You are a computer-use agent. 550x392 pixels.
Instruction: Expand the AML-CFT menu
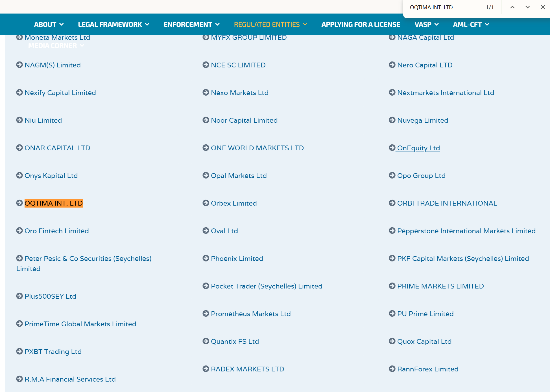[471, 25]
